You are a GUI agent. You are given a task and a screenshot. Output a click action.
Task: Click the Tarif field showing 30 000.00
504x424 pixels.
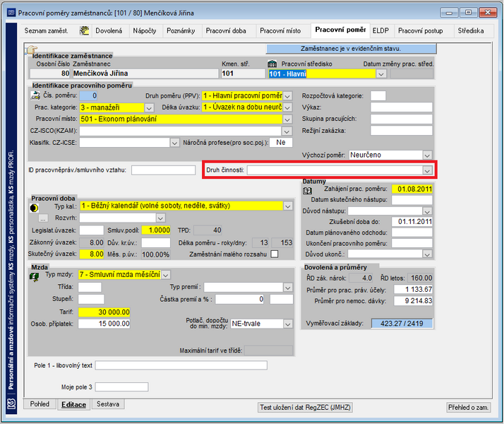pos(104,312)
